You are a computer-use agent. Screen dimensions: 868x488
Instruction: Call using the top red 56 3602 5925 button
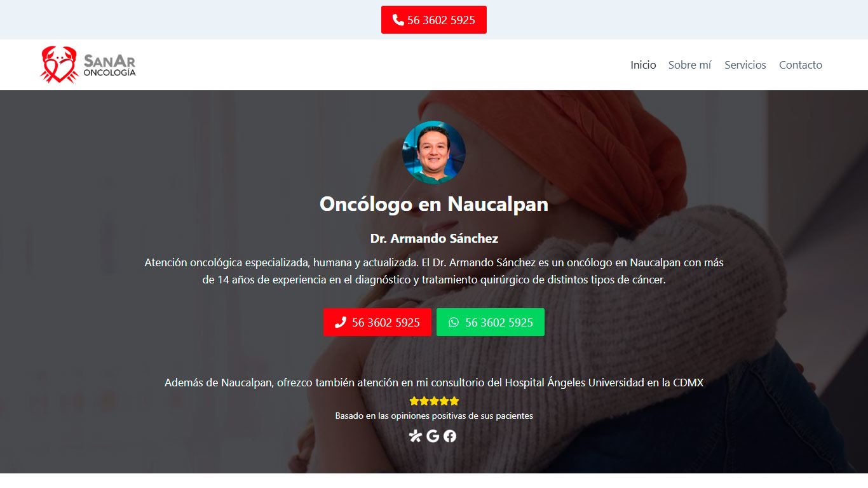pos(434,20)
